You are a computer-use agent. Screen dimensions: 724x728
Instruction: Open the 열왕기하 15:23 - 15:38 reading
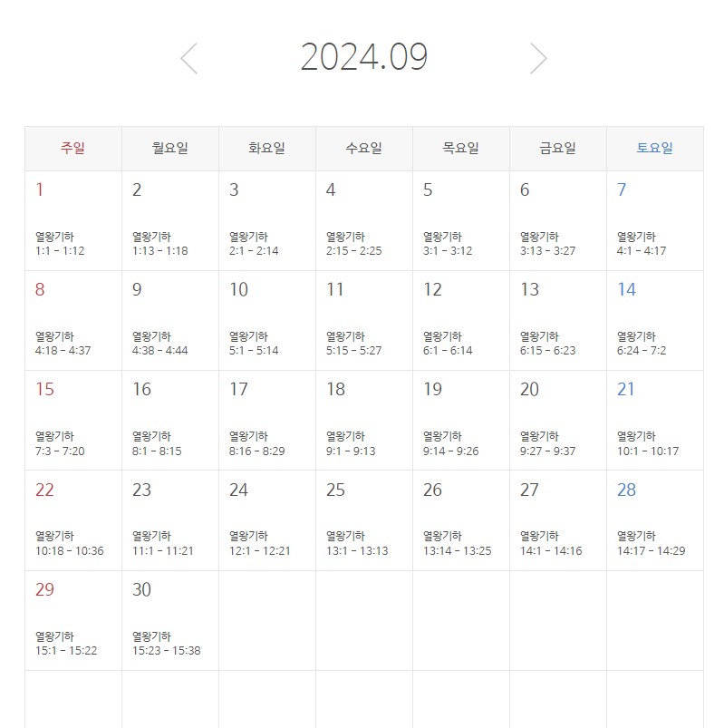(166, 644)
